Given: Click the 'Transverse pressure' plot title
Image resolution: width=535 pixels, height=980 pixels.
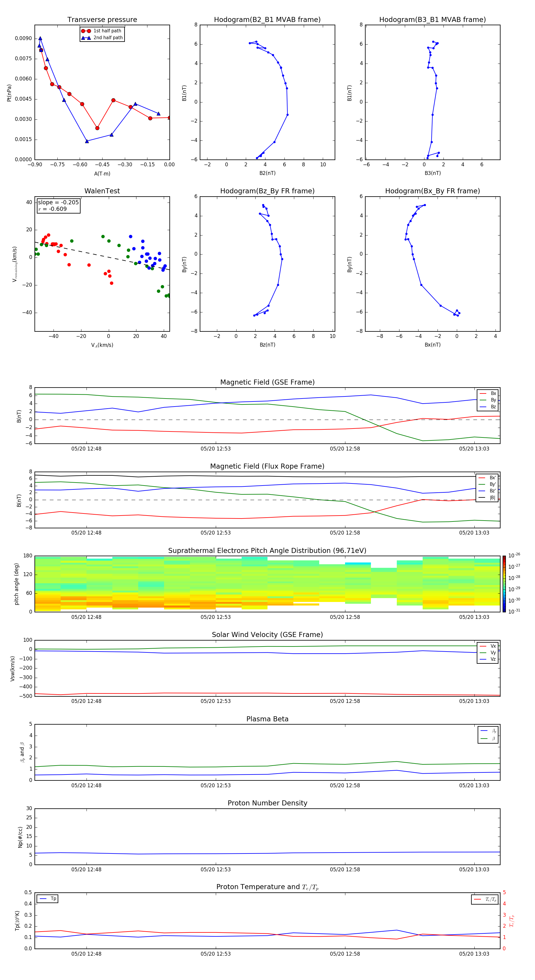Looking at the screenshot, I should (102, 20).
